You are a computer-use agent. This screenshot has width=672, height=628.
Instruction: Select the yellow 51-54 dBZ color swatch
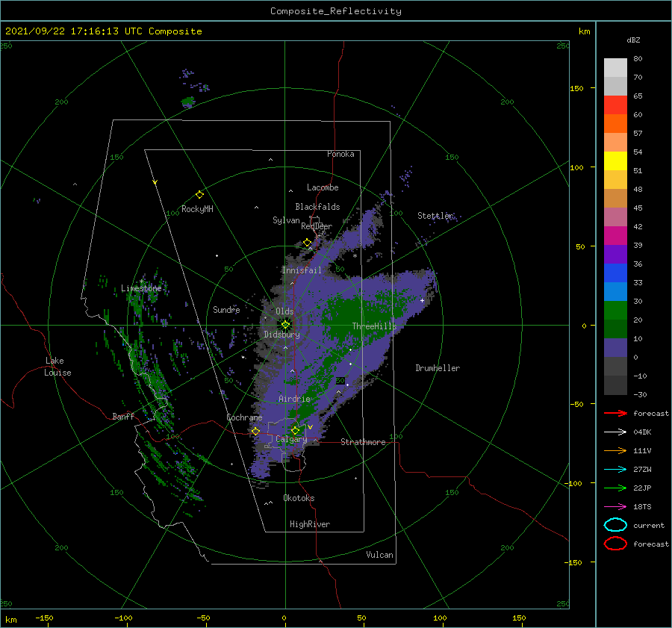[x=615, y=161]
